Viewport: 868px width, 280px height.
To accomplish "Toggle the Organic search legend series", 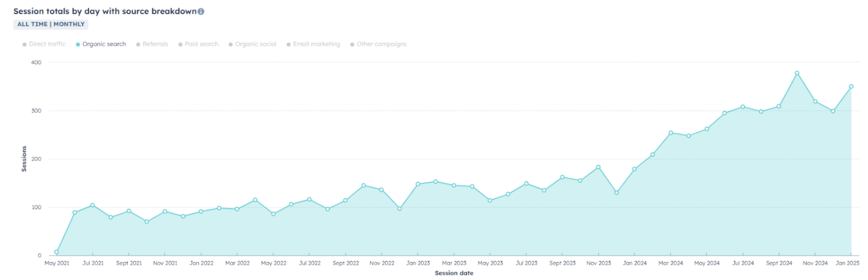I will tap(101, 44).
